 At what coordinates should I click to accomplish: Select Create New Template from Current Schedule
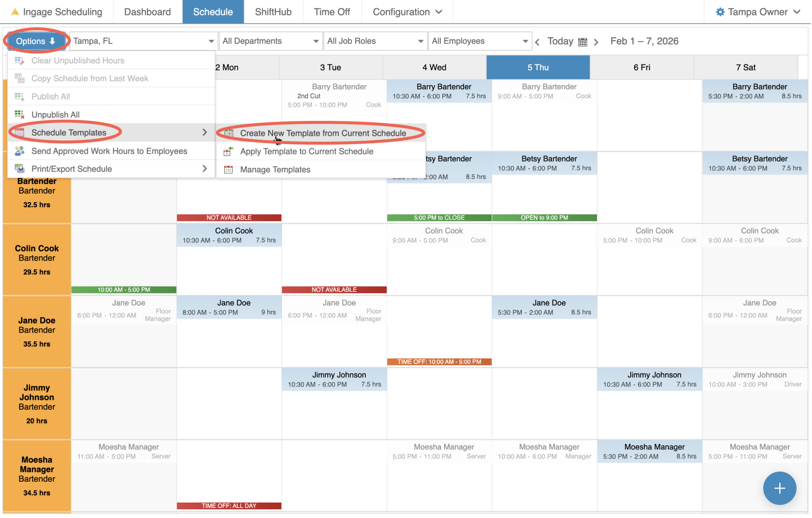coord(323,133)
